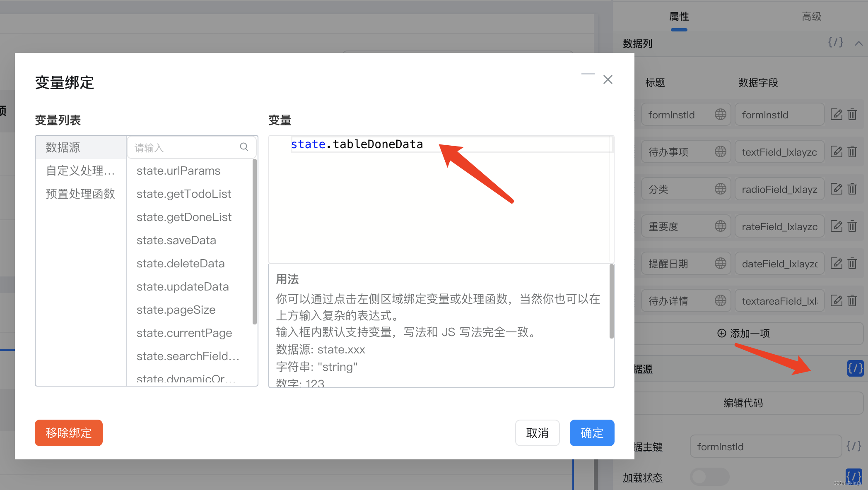
Task: Collapse the 数据列 section chevron
Action: point(858,43)
